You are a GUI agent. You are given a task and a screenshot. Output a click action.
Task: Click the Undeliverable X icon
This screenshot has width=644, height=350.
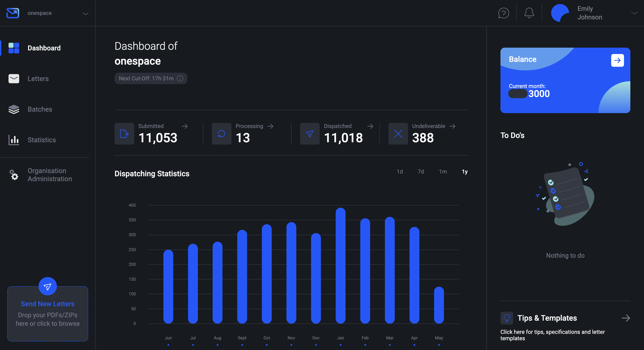tap(398, 134)
